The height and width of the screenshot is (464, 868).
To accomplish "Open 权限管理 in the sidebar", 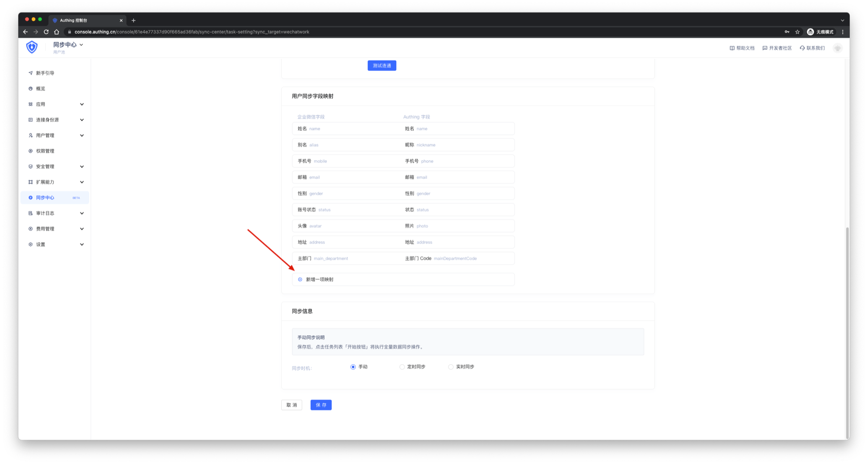I will [45, 151].
